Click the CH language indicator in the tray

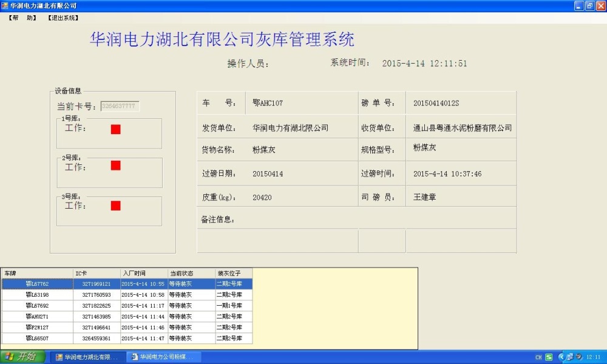coord(538,357)
